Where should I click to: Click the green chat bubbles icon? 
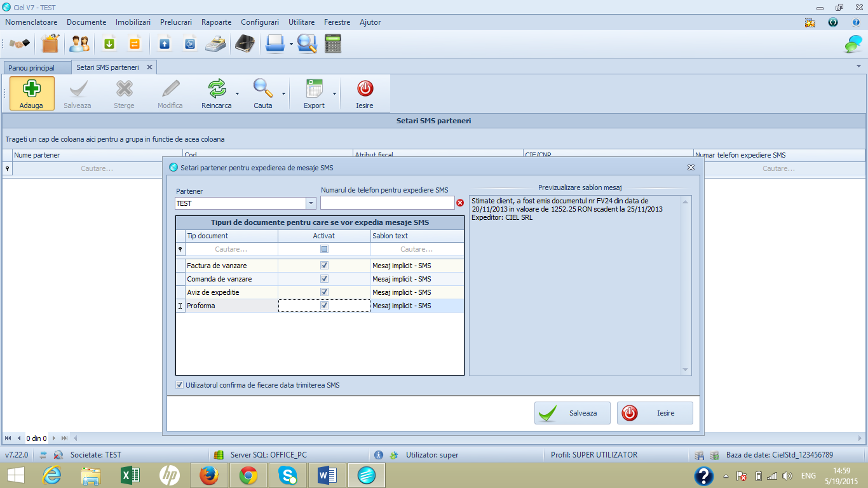coord(853,44)
